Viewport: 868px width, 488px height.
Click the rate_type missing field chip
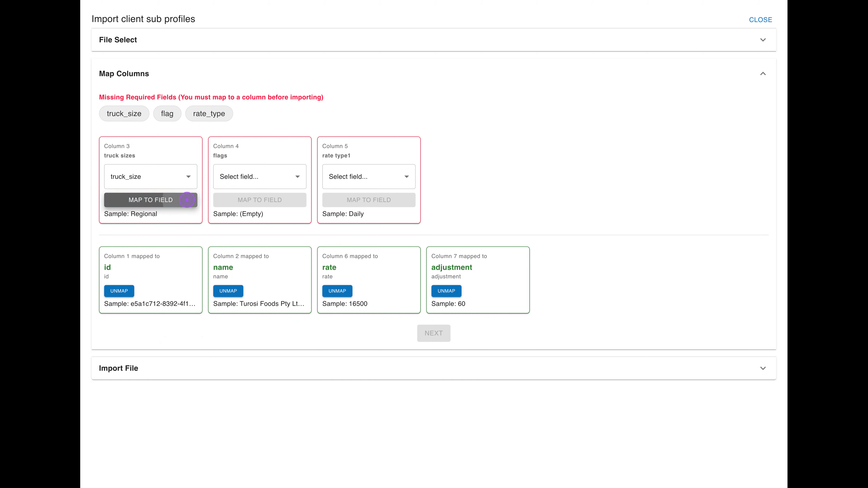click(209, 113)
